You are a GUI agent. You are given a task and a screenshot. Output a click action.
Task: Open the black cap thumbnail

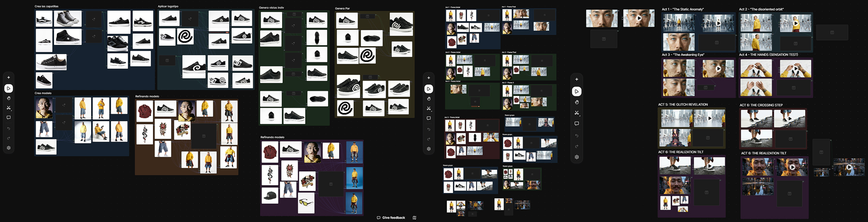point(270,195)
